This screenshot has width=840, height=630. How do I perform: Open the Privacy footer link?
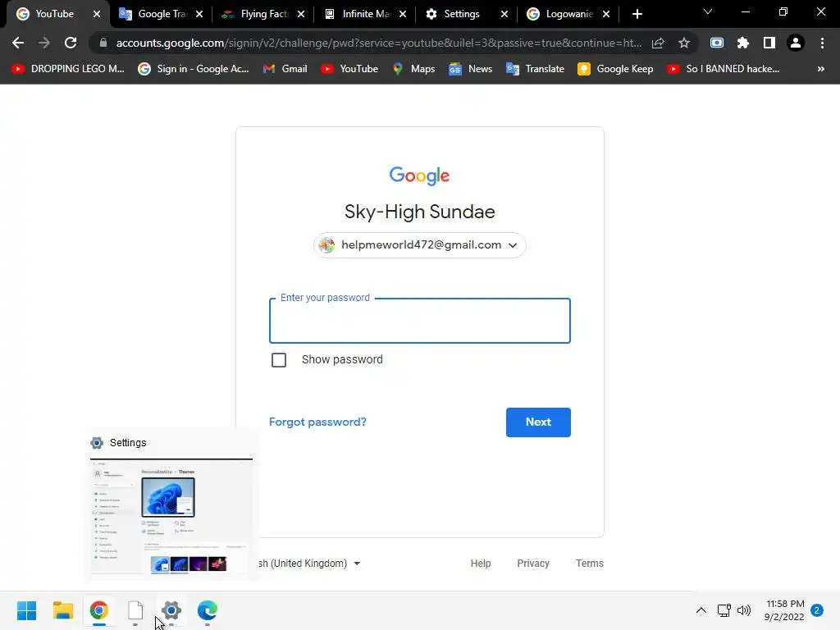533,563
